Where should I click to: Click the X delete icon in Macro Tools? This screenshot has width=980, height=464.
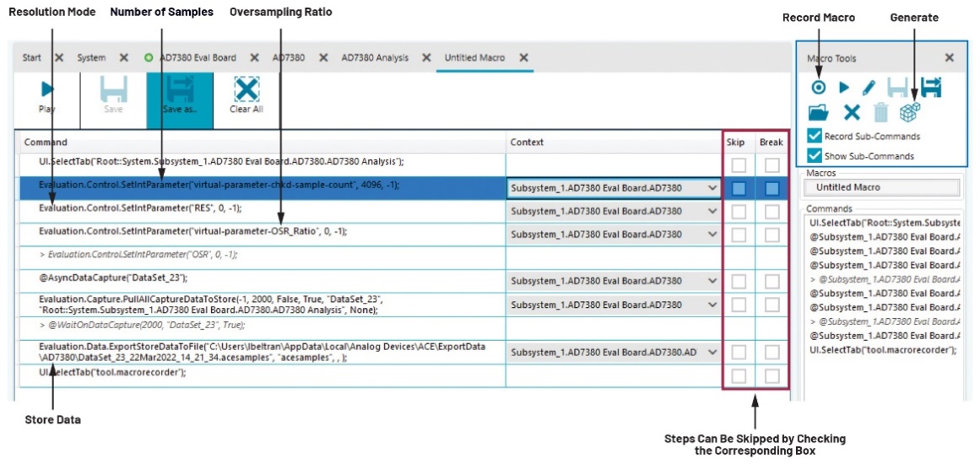click(x=852, y=112)
